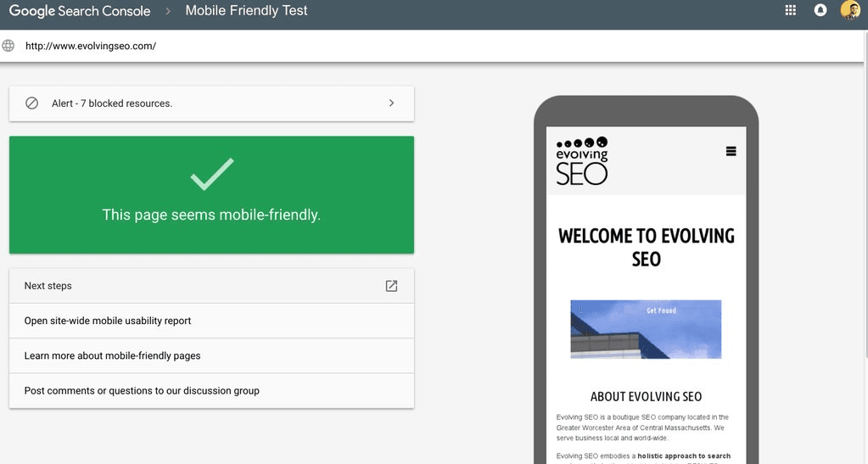Image resolution: width=868 pixels, height=464 pixels.
Task: Expand the blocked resources alert chevron
Action: point(391,103)
